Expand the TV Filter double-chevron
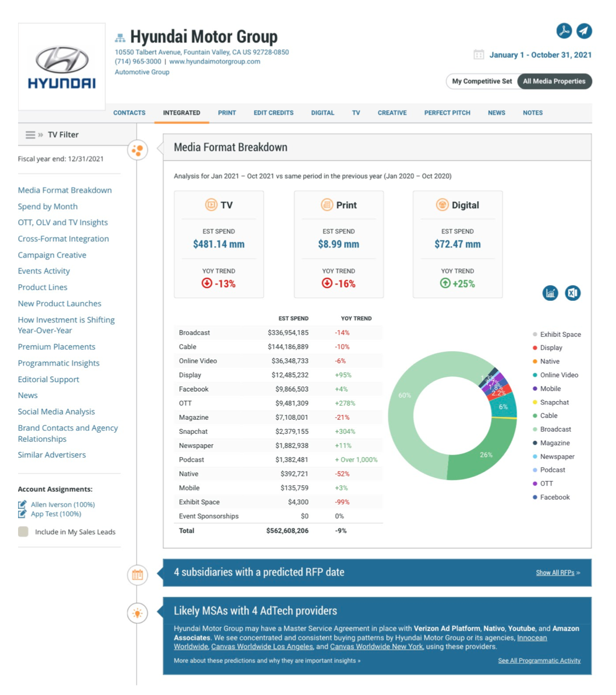The height and width of the screenshot is (695, 616). (x=41, y=135)
